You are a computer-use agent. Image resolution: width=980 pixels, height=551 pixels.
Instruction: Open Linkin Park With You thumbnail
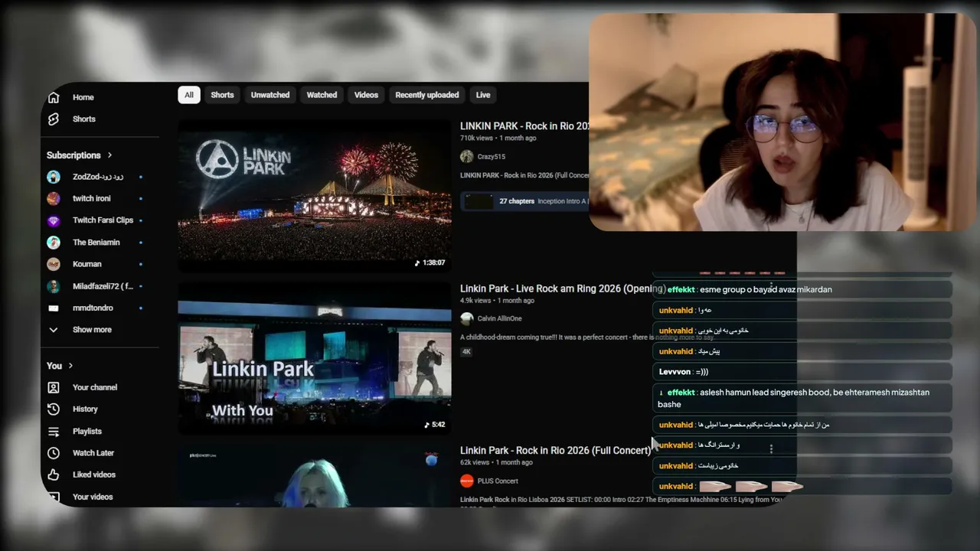pos(315,358)
